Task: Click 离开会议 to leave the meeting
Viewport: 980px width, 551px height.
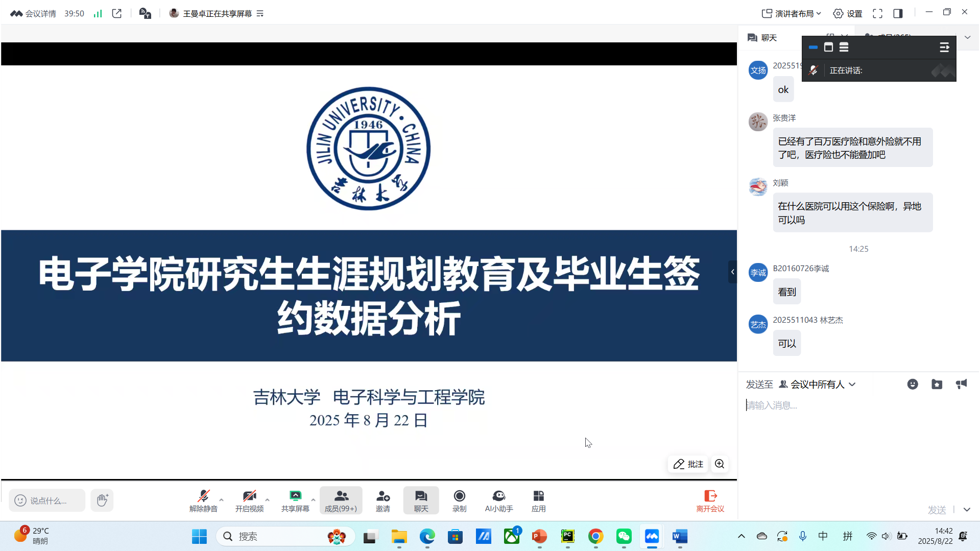Action: point(710,501)
